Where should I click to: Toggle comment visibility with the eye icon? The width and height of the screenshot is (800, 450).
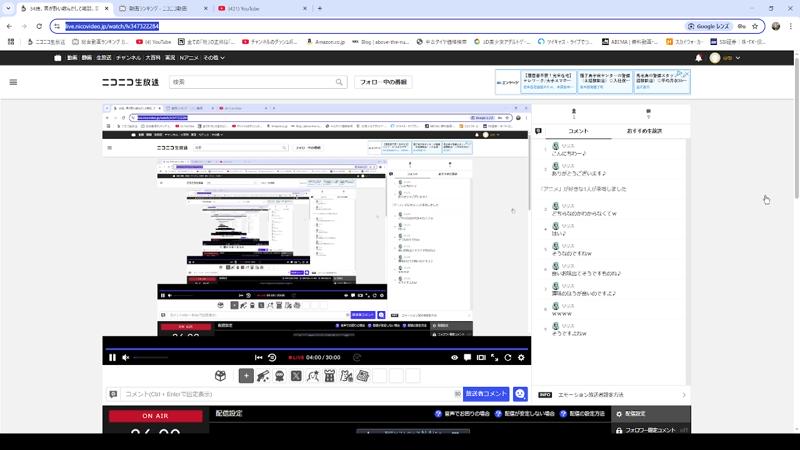click(x=454, y=357)
